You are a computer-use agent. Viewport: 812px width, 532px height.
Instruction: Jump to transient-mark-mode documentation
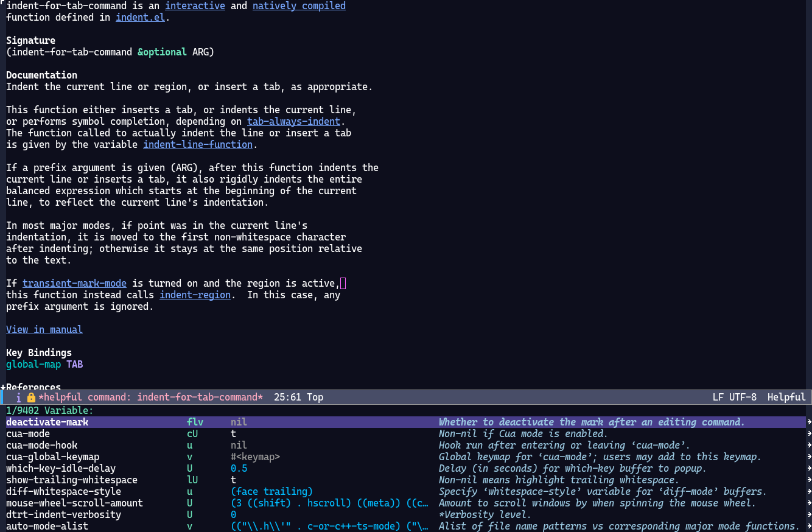(74, 284)
